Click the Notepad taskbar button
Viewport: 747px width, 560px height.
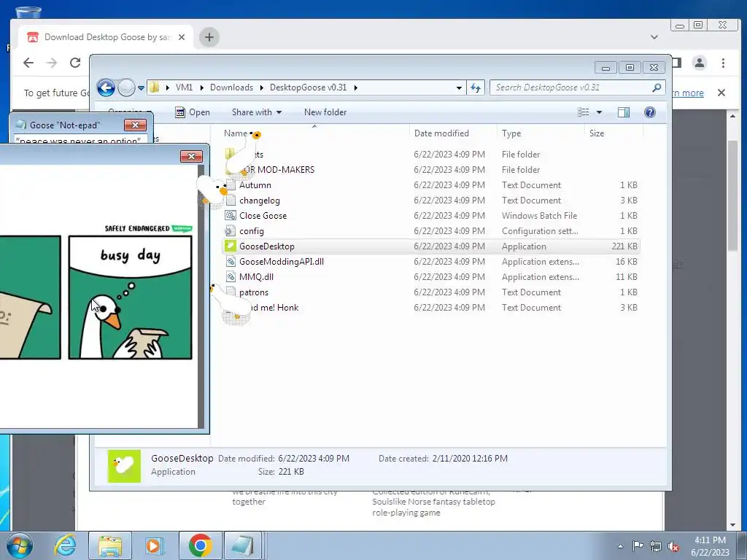point(243,545)
